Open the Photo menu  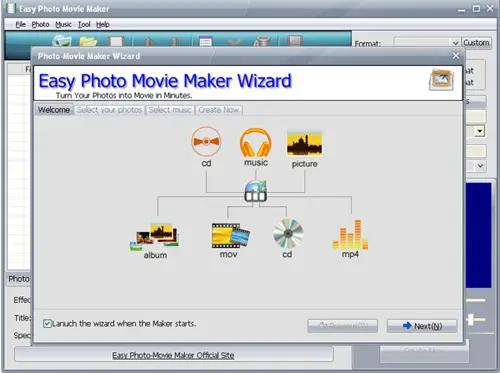tap(40, 24)
